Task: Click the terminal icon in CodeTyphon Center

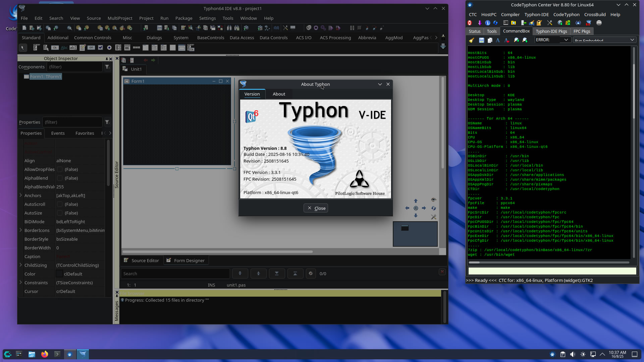Action: pyautogui.click(x=506, y=23)
